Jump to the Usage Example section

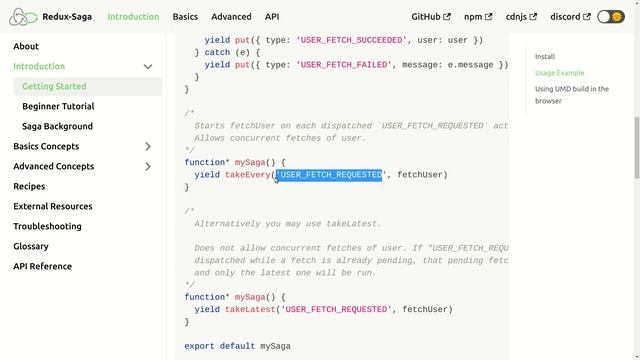[x=560, y=73]
